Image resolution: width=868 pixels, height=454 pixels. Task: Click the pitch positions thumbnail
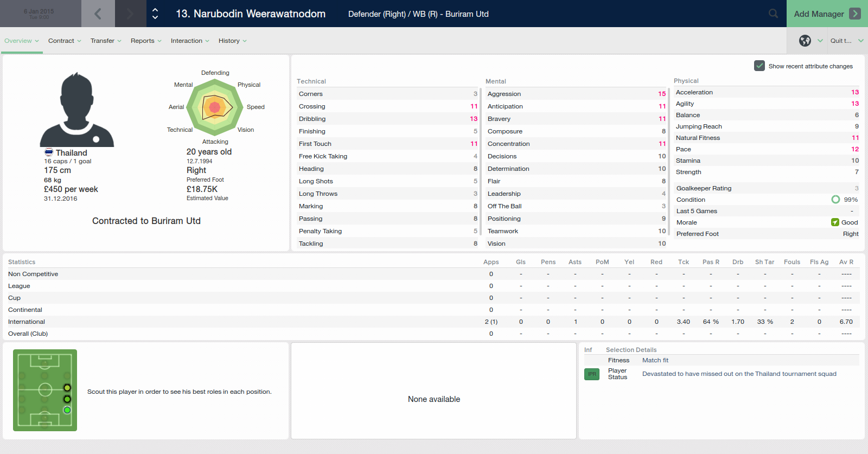45,390
